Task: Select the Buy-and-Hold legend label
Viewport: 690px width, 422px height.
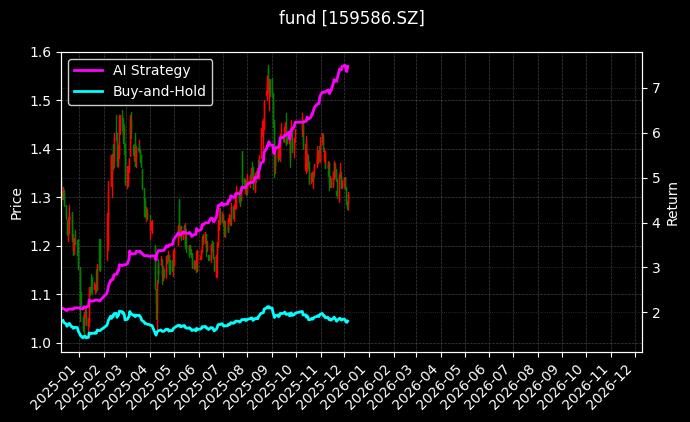Action: pos(160,91)
